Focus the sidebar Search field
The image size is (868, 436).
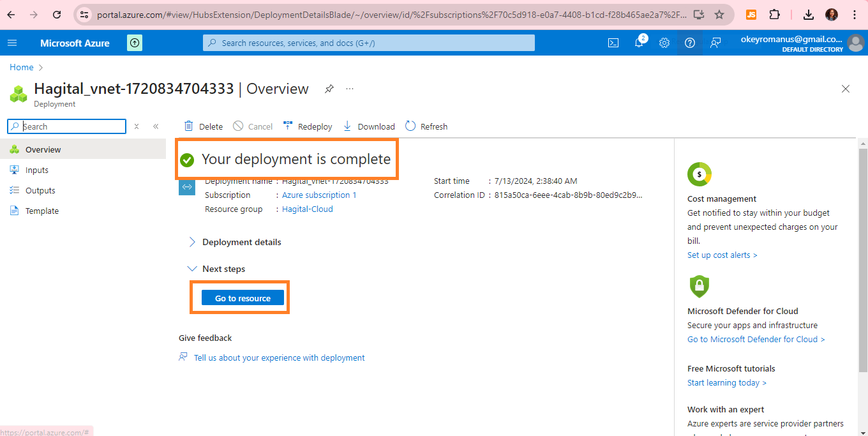point(66,126)
